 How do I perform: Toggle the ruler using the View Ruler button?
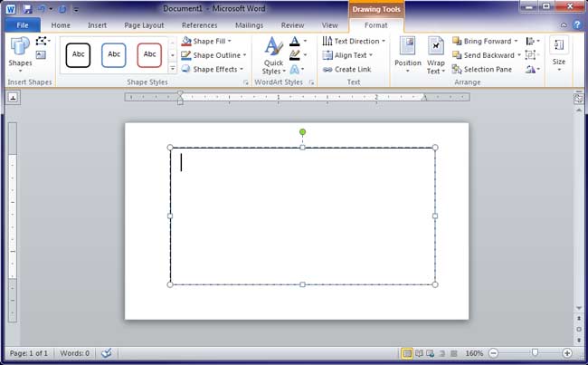[x=578, y=99]
